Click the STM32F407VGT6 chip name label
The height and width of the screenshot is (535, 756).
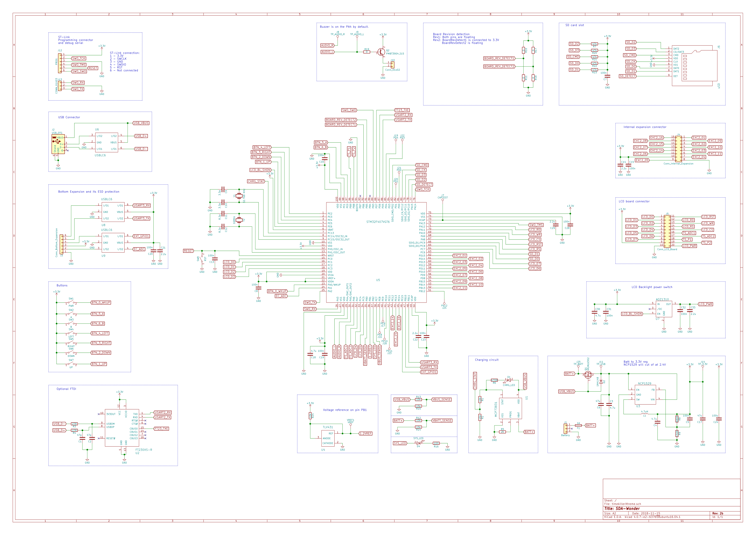(x=378, y=222)
